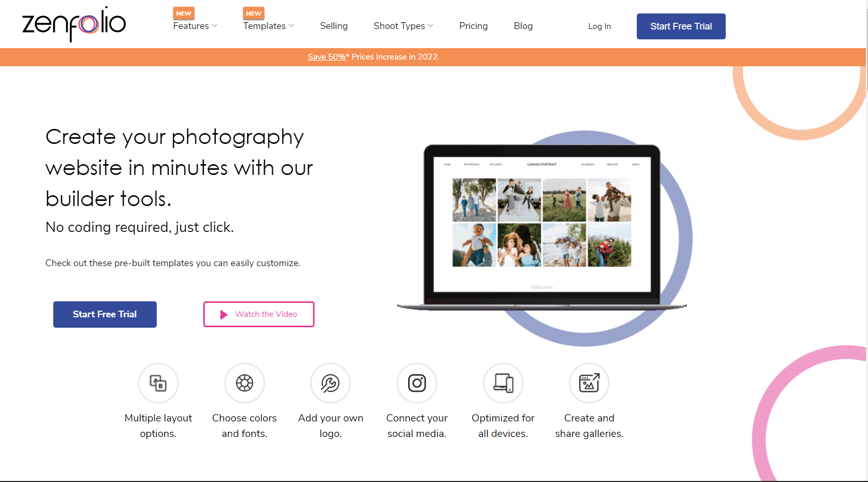Visit the Blog link
This screenshot has width=868, height=482.
point(523,26)
